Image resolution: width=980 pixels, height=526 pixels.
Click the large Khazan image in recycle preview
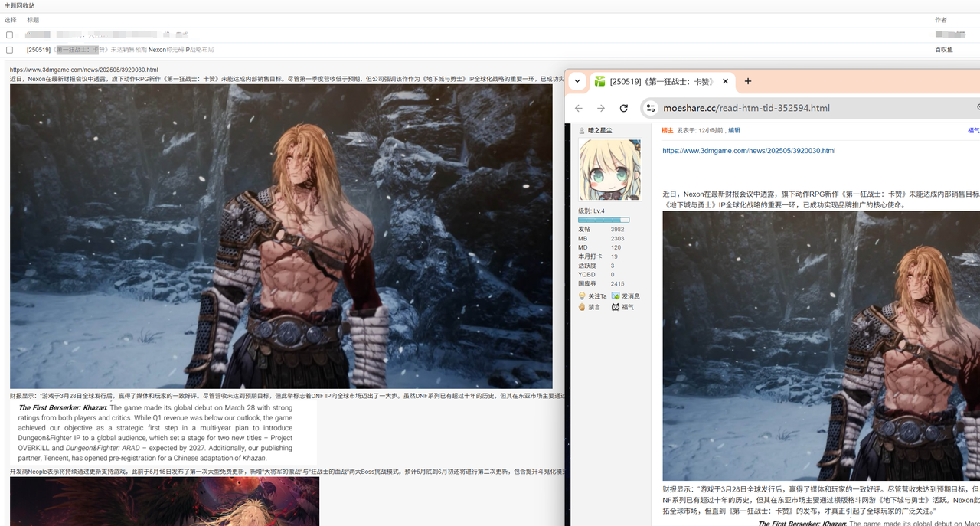(x=281, y=236)
